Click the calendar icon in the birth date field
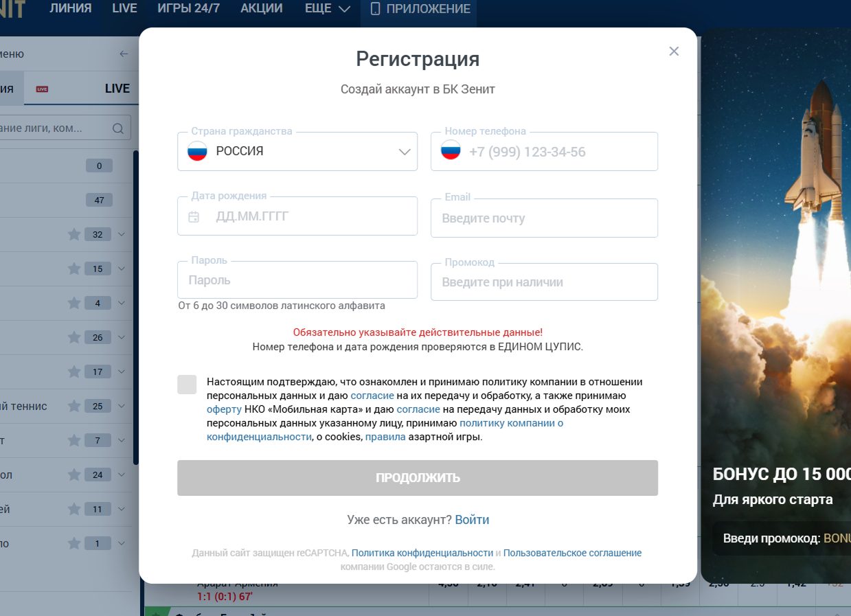This screenshot has height=616, width=851. (194, 217)
